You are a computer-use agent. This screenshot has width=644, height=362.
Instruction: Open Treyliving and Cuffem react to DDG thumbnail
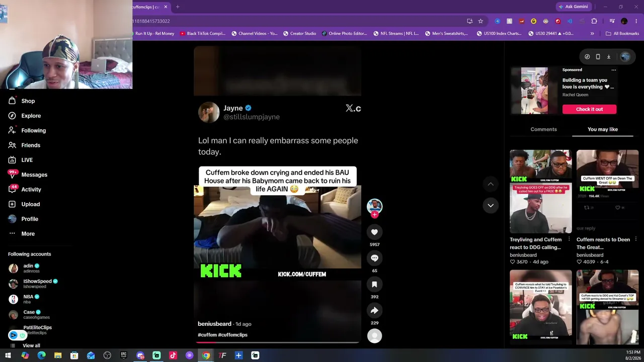click(541, 192)
